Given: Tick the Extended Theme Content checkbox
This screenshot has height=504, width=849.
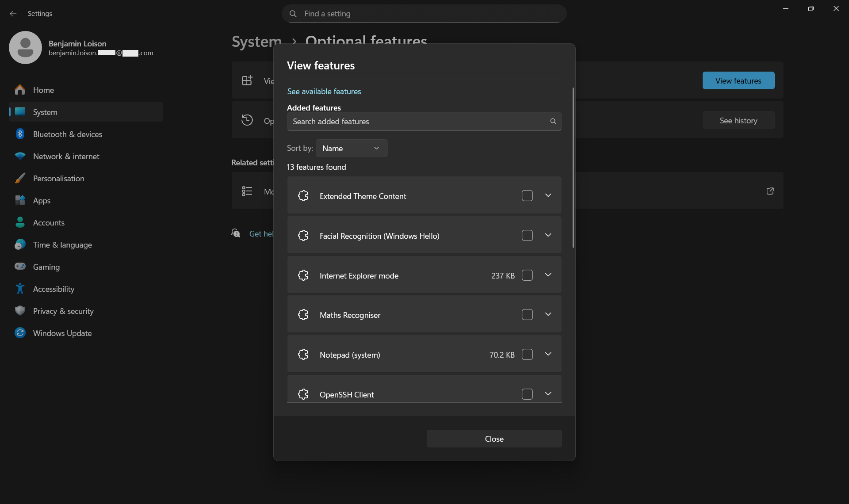Looking at the screenshot, I should coord(527,196).
